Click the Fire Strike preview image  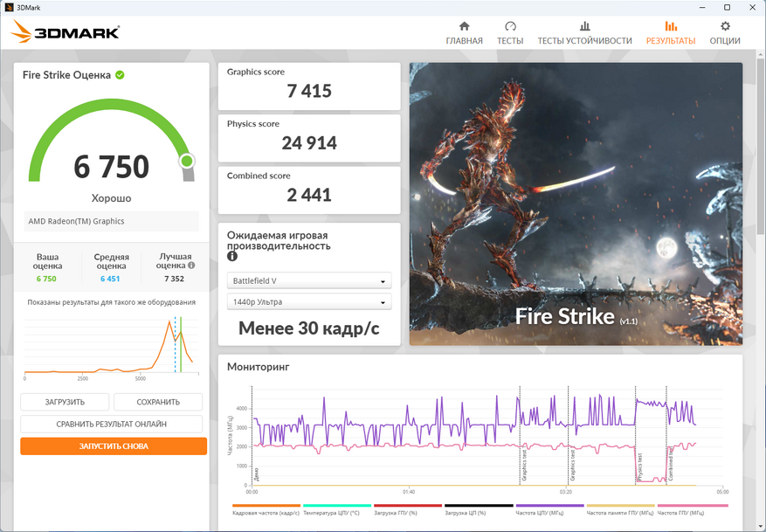click(576, 204)
